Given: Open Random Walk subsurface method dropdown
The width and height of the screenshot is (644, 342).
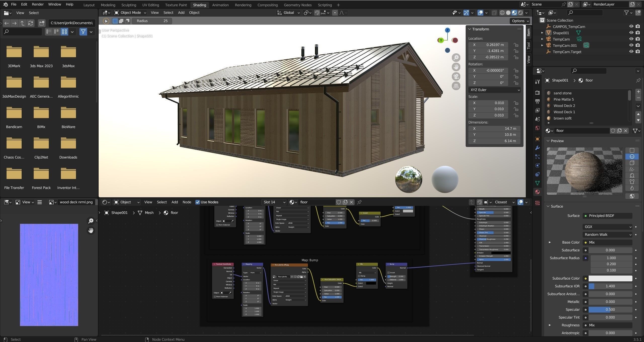Looking at the screenshot, I should [607, 235].
